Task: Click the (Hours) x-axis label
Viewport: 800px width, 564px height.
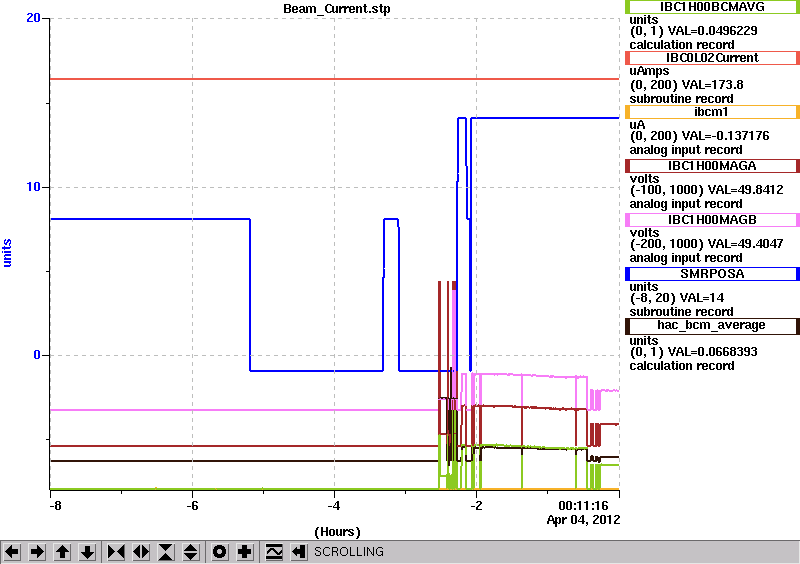Action: pyautogui.click(x=337, y=532)
